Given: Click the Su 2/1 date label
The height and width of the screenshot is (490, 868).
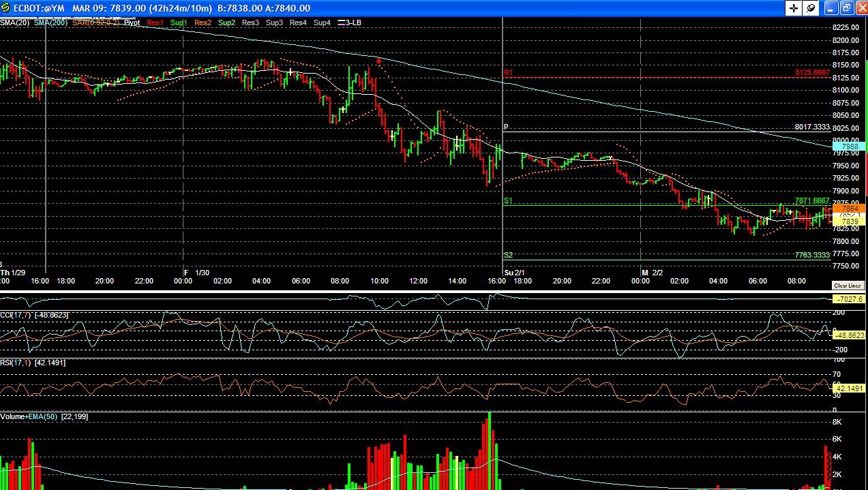Looking at the screenshot, I should click(x=515, y=273).
